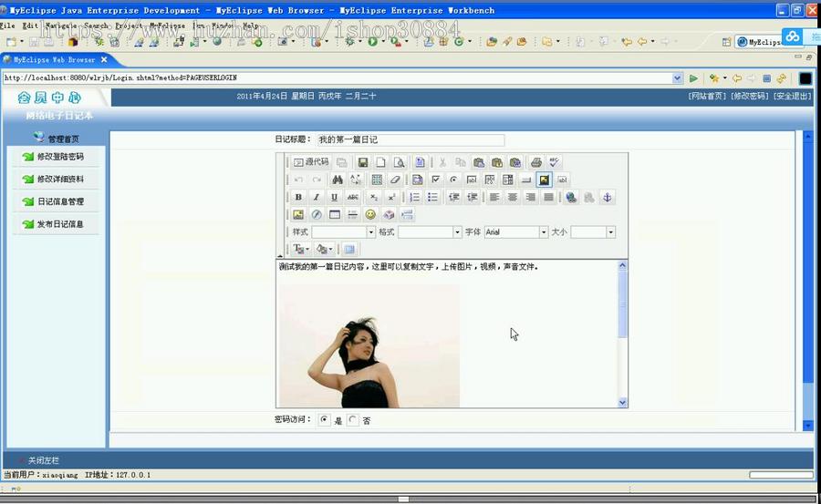Insert a form radio button via toolbar icon
821x504 pixels.
[453, 180]
